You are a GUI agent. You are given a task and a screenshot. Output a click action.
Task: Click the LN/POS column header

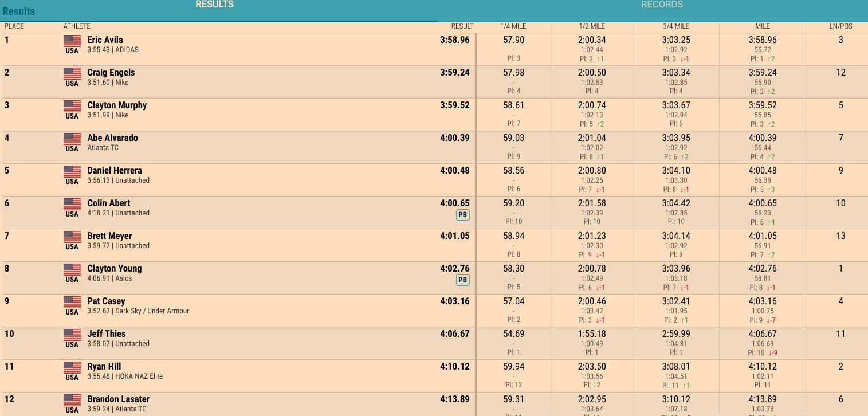[x=841, y=26]
